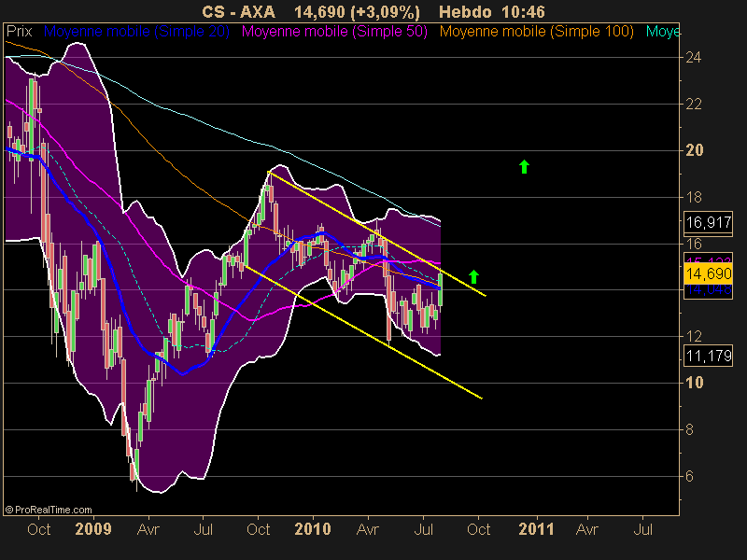The height and width of the screenshot is (560, 747).
Task: Click the rightmost 'Jul' time axis label
Action: tap(642, 529)
